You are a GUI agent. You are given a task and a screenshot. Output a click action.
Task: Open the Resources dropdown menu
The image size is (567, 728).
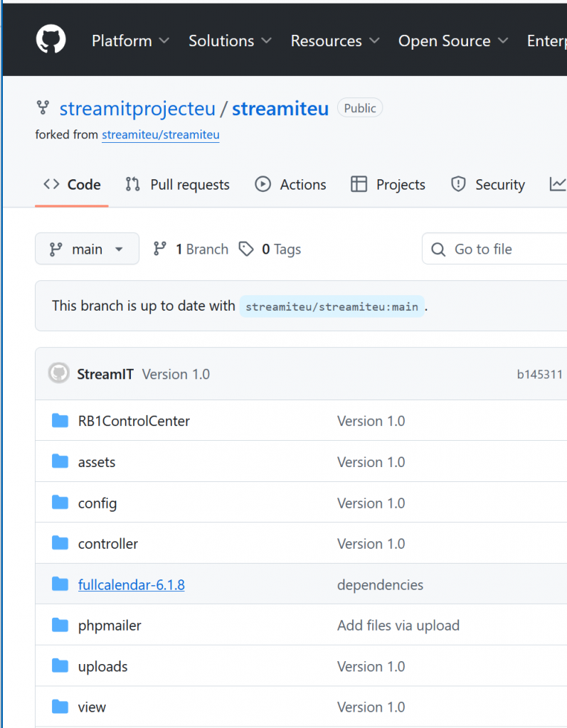click(335, 41)
